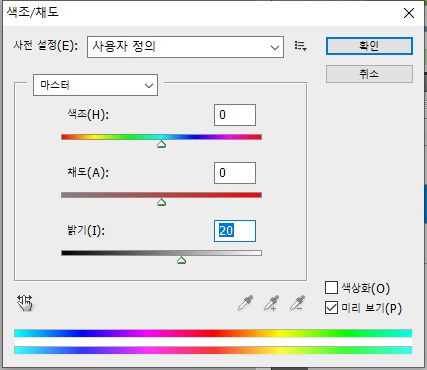Enable the 색상화(O) colorize checkbox
Image resolution: width=427 pixels, height=370 pixels.
click(x=331, y=288)
